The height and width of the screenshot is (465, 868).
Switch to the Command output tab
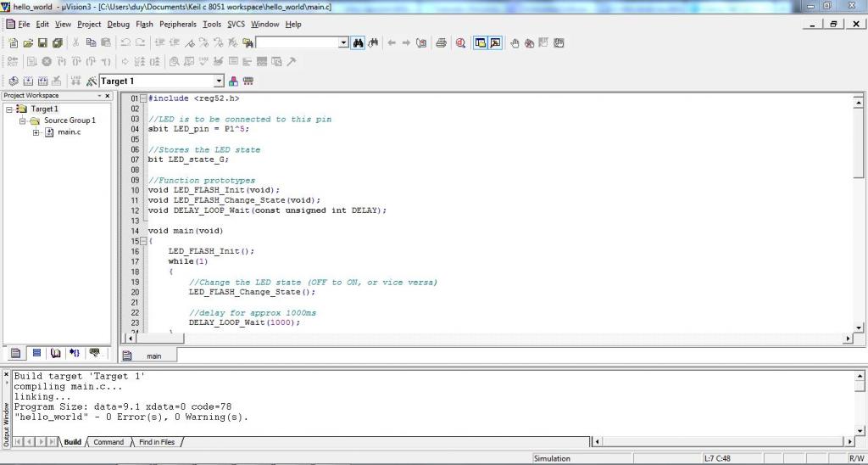[x=108, y=442]
